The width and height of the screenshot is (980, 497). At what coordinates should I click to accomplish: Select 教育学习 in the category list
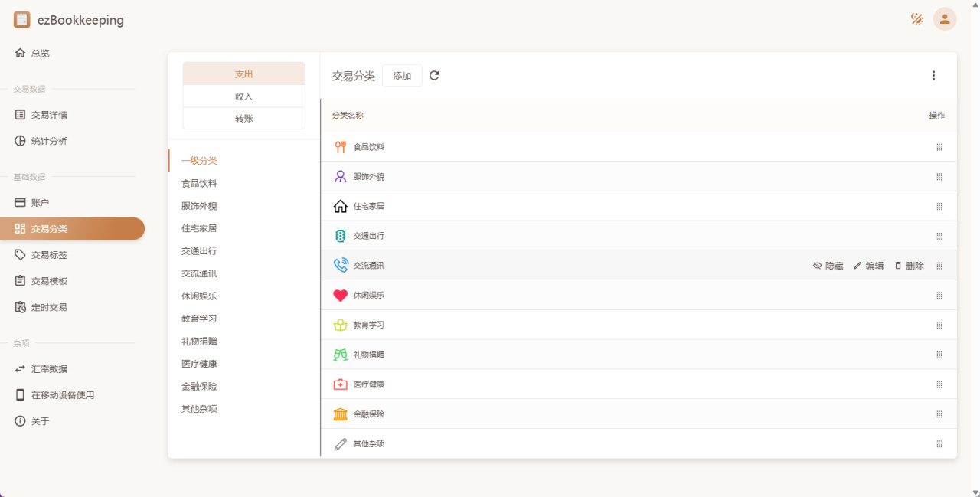pyautogui.click(x=199, y=319)
